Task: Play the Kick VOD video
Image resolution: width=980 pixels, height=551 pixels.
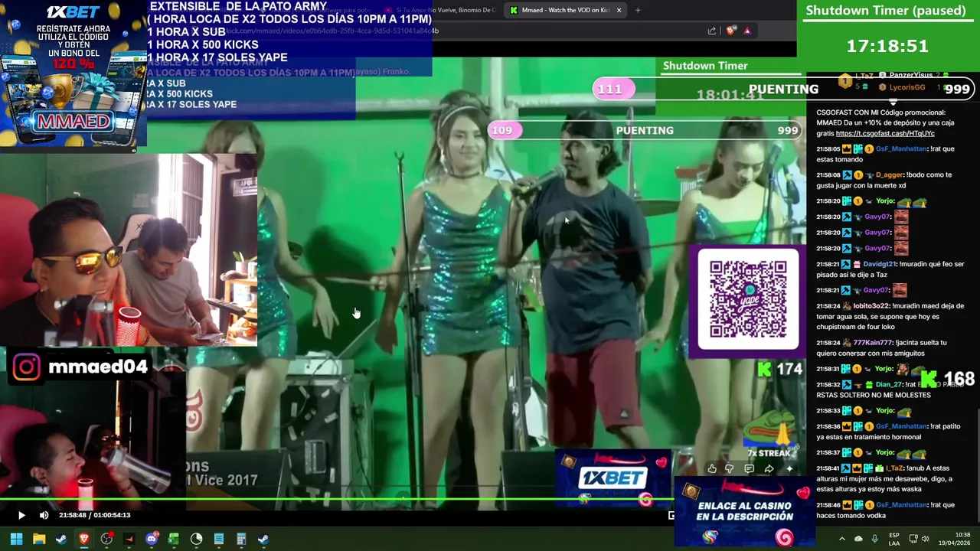Action: click(x=21, y=515)
